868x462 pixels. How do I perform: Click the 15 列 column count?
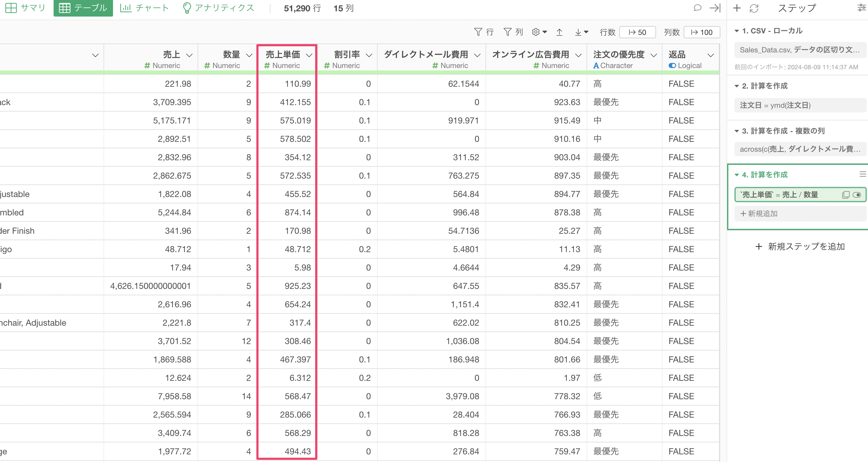pos(343,8)
